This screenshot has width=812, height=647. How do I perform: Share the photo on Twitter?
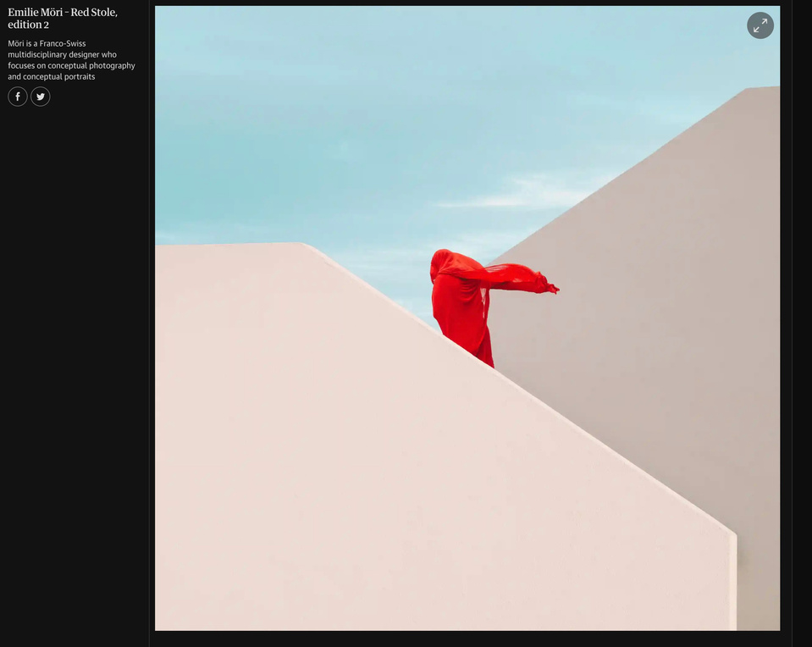pyautogui.click(x=41, y=97)
